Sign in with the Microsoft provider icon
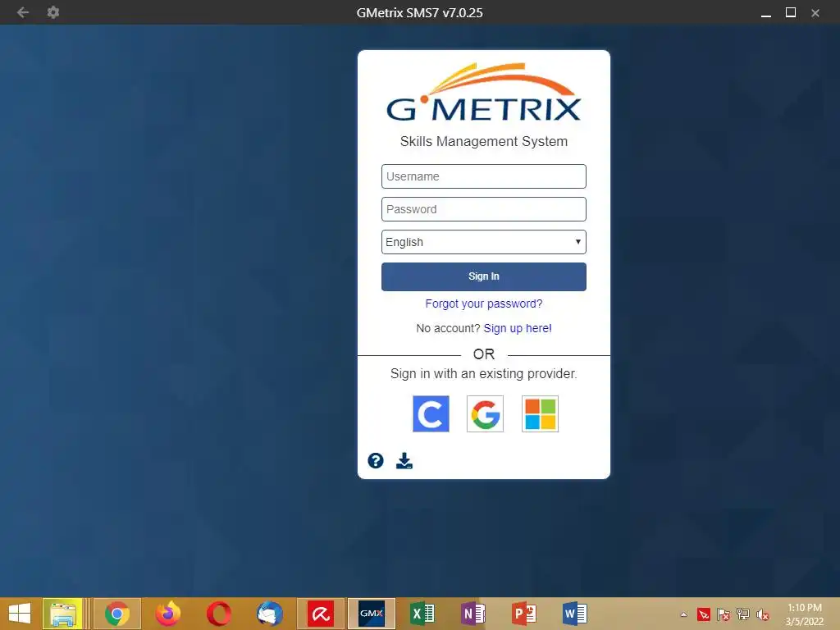The width and height of the screenshot is (840, 630). (x=540, y=413)
